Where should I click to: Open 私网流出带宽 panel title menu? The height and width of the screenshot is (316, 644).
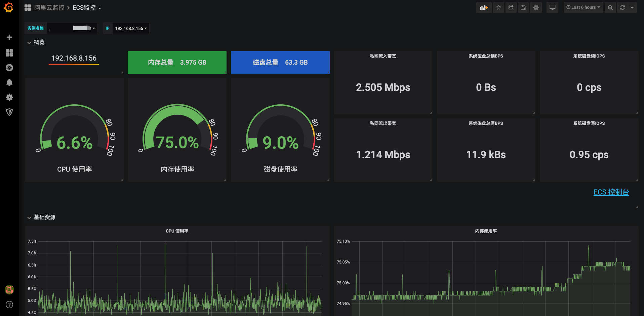(383, 124)
